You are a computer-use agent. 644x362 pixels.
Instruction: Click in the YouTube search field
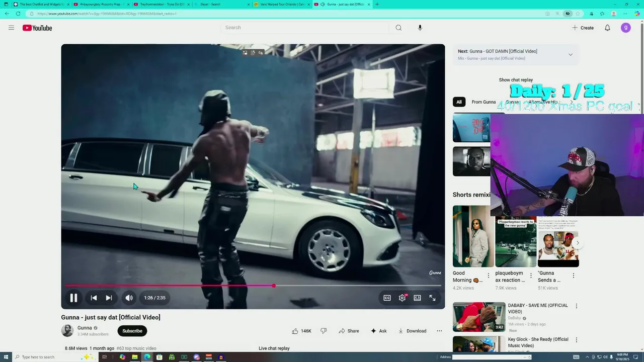(304, 28)
